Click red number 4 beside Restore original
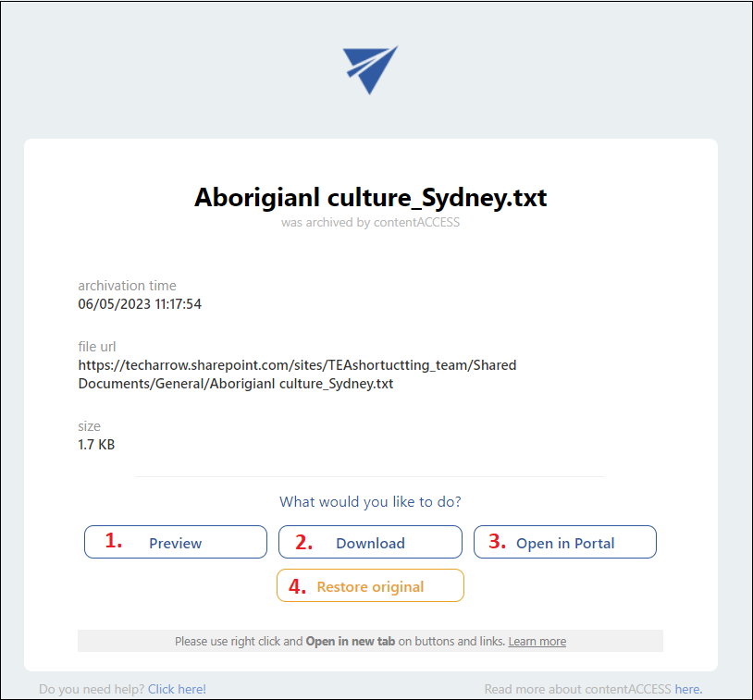Viewport: 753px width, 700px height. 297,586
